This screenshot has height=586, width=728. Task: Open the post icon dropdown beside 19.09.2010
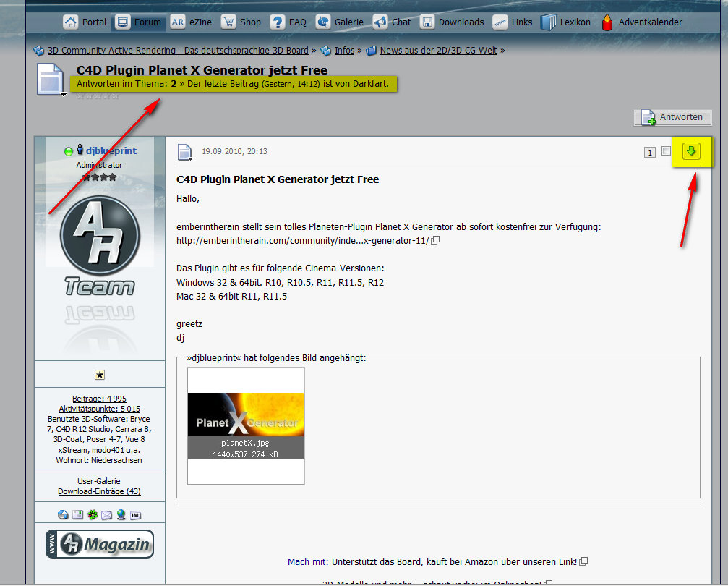185,152
